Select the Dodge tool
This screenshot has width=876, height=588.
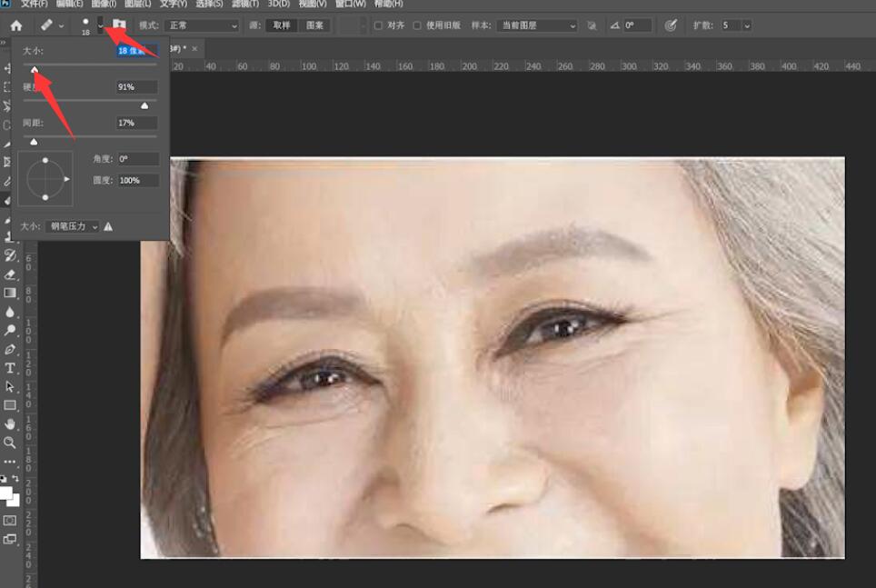(x=9, y=330)
